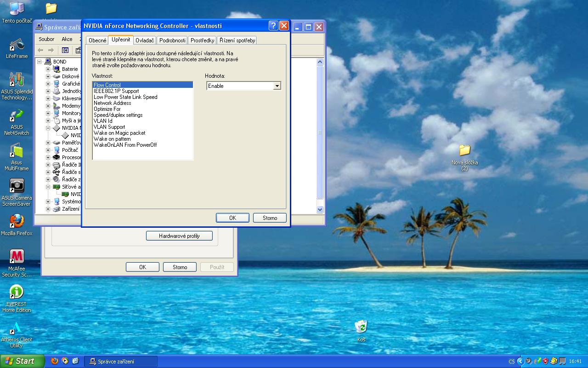The width and height of the screenshot is (588, 368).
Task: Open the Hodnota dropdown showing Enable
Action: click(277, 86)
